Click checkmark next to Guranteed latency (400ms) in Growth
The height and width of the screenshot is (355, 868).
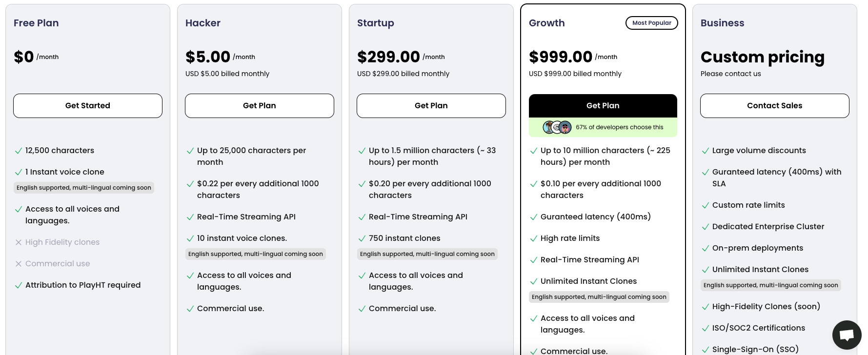point(534,217)
